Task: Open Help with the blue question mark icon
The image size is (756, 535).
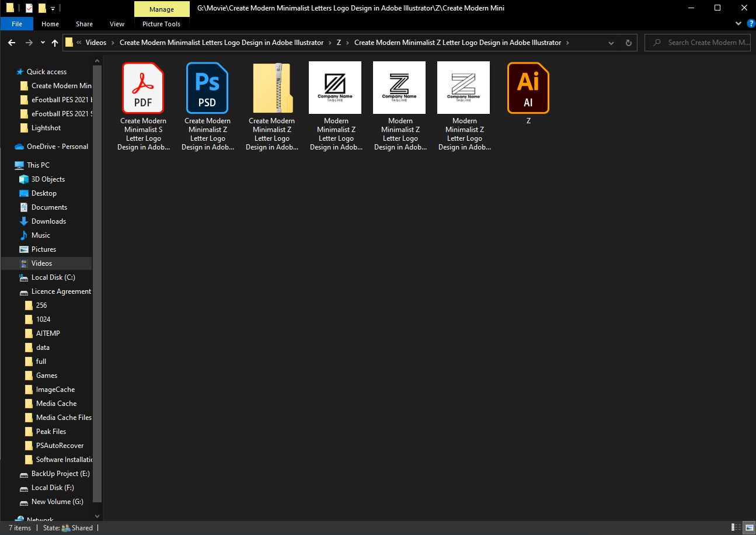Action: click(750, 24)
